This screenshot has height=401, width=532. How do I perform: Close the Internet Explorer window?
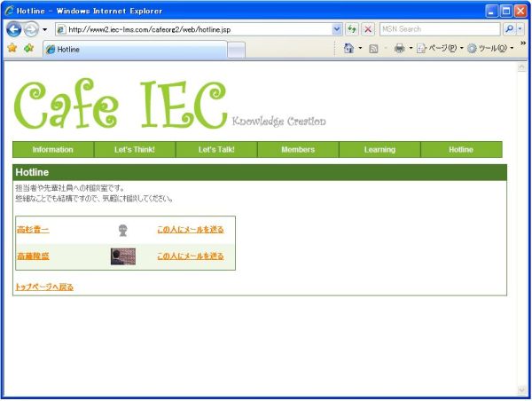pyautogui.click(x=520, y=11)
